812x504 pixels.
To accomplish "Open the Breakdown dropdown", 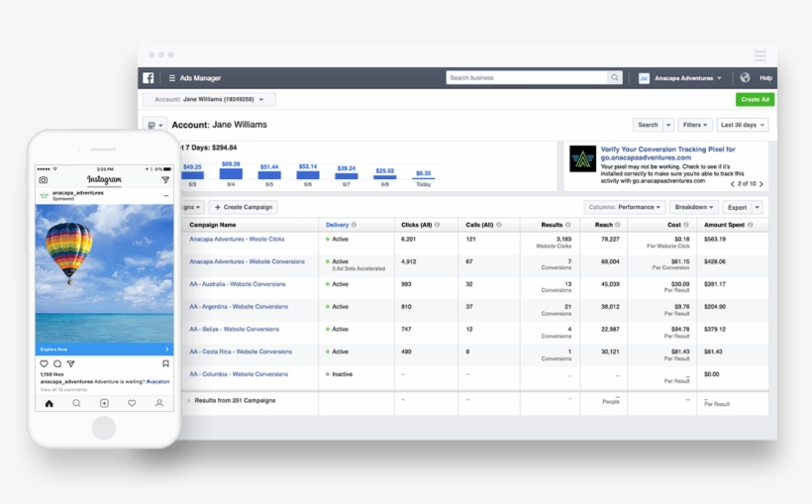I will coord(694,207).
